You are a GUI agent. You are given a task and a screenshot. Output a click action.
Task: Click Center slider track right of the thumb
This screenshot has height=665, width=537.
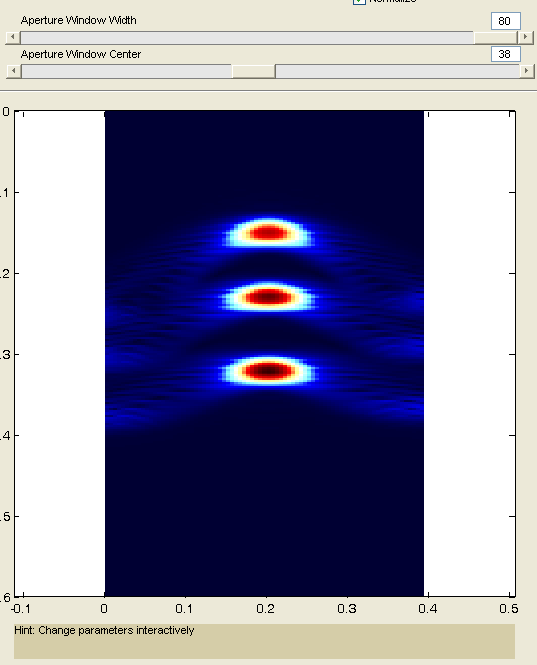[397, 71]
